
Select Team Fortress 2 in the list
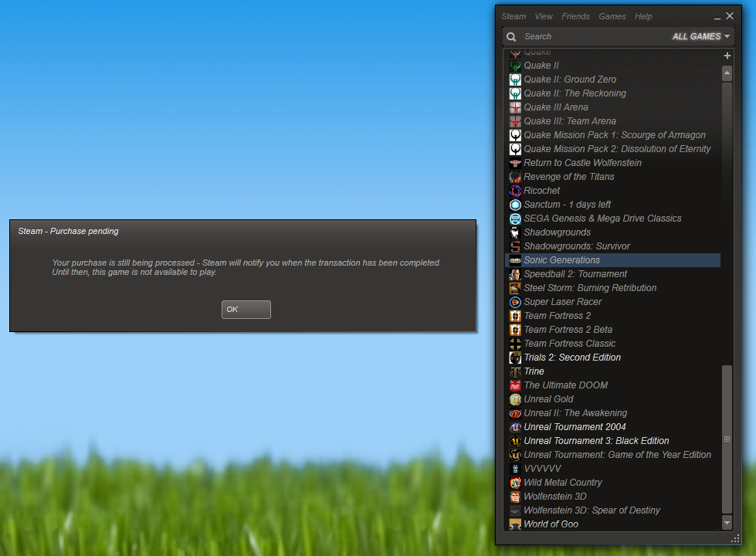point(612,316)
